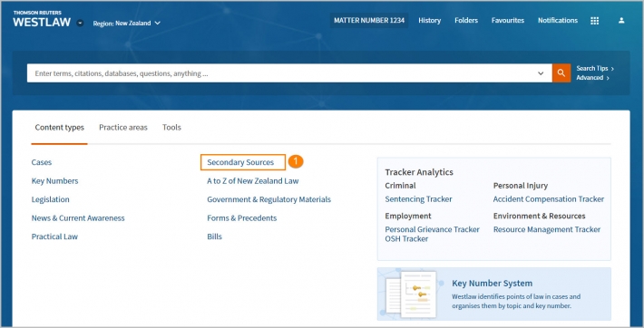Open Accident Compensation Tracker
Image resolution: width=644 pixels, height=328 pixels.
(549, 199)
